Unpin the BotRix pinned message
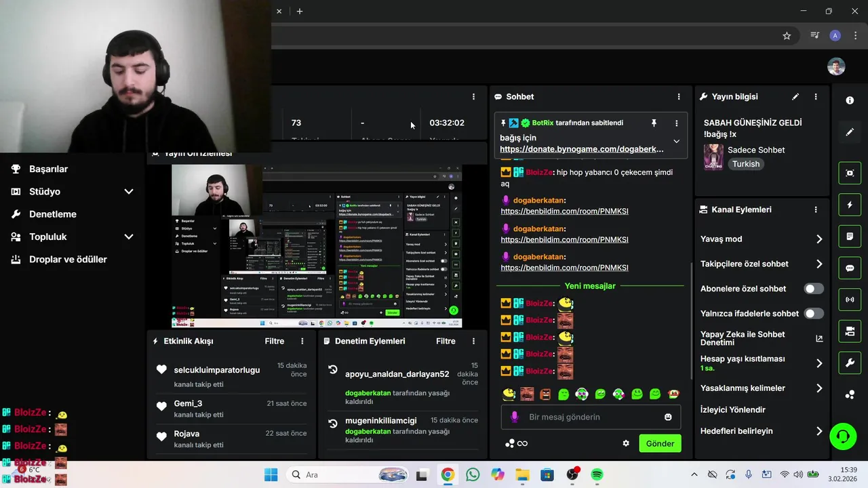Image resolution: width=868 pixels, height=488 pixels. (x=654, y=123)
